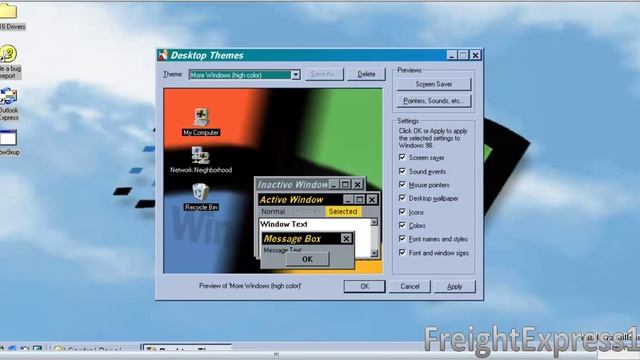Click the preview scrollbar down arrow

click(374, 253)
